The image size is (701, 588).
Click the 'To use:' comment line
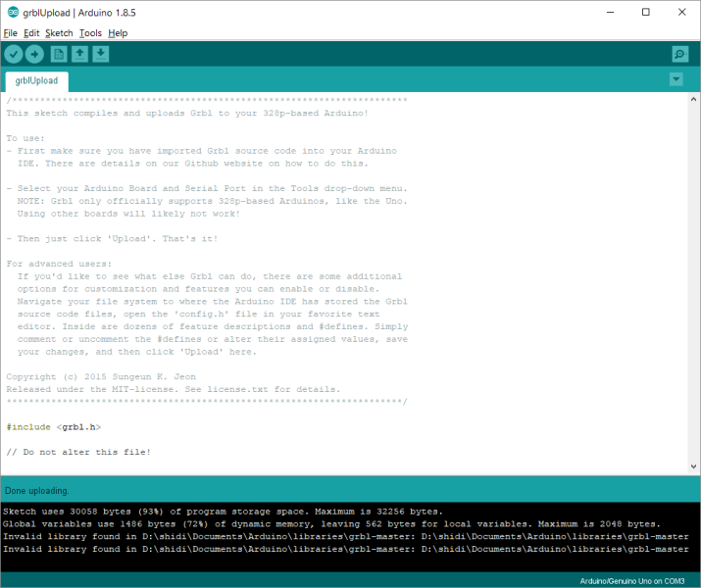tap(25, 138)
